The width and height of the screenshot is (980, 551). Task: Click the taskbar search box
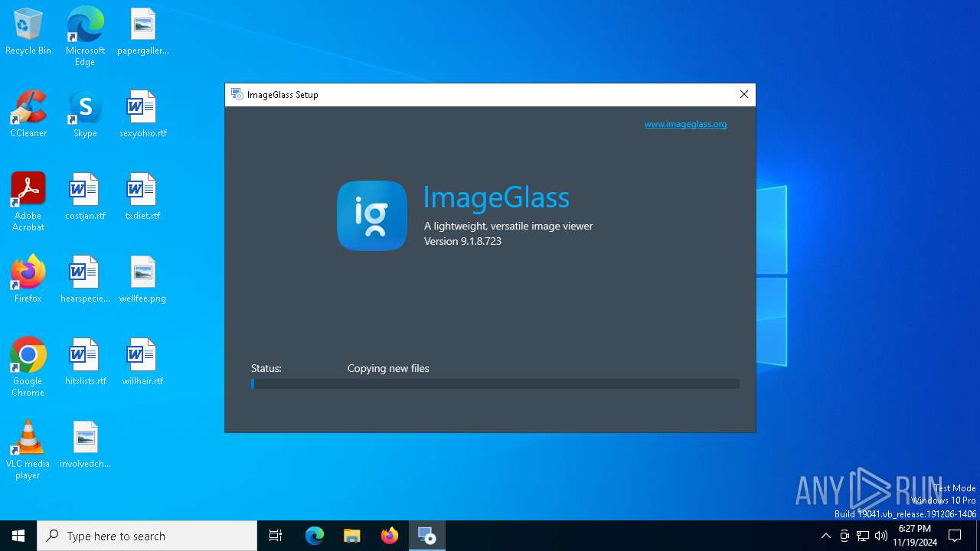[x=147, y=536]
